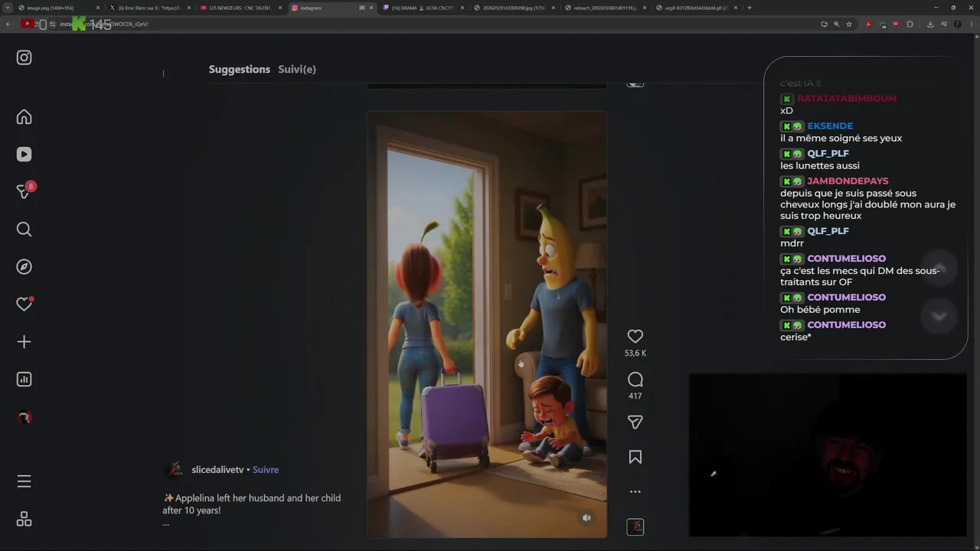980x551 pixels.
Task: Open slicedalivetv avatar picture
Action: (175, 470)
